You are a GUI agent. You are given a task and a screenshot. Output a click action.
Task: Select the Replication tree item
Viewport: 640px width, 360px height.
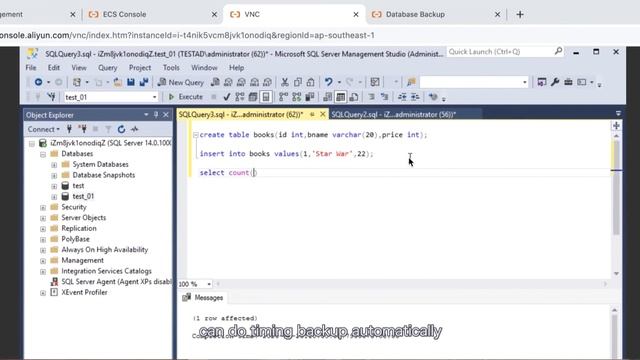tap(79, 229)
